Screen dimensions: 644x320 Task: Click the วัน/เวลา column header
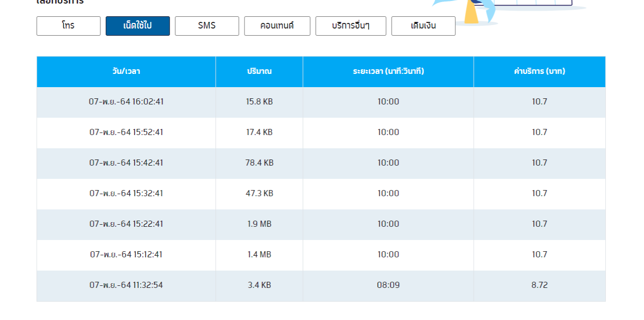[x=126, y=71]
